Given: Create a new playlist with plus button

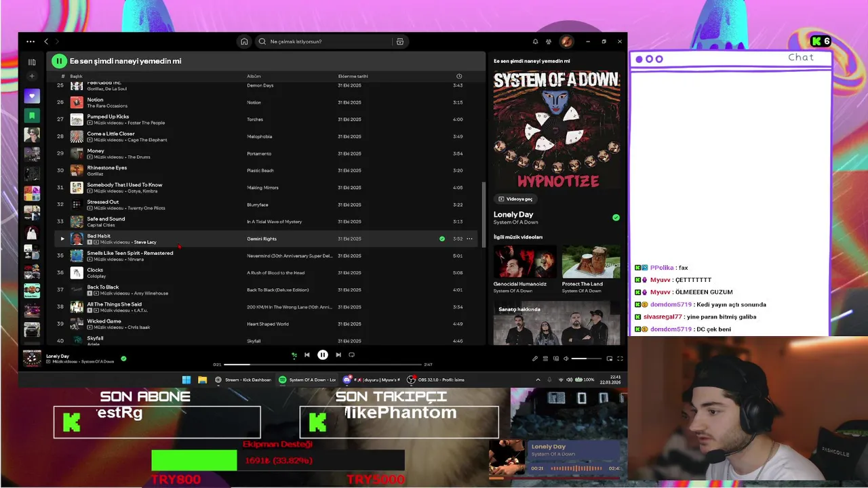Looking at the screenshot, I should 32,77.
